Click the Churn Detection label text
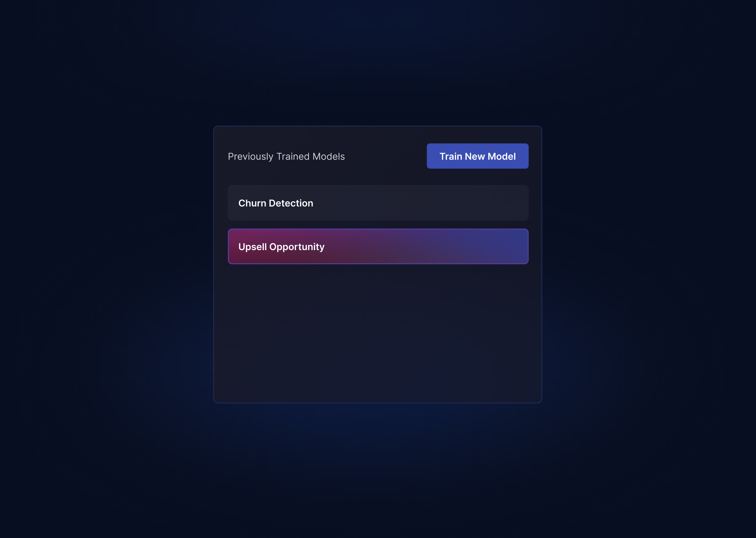 [x=276, y=203]
